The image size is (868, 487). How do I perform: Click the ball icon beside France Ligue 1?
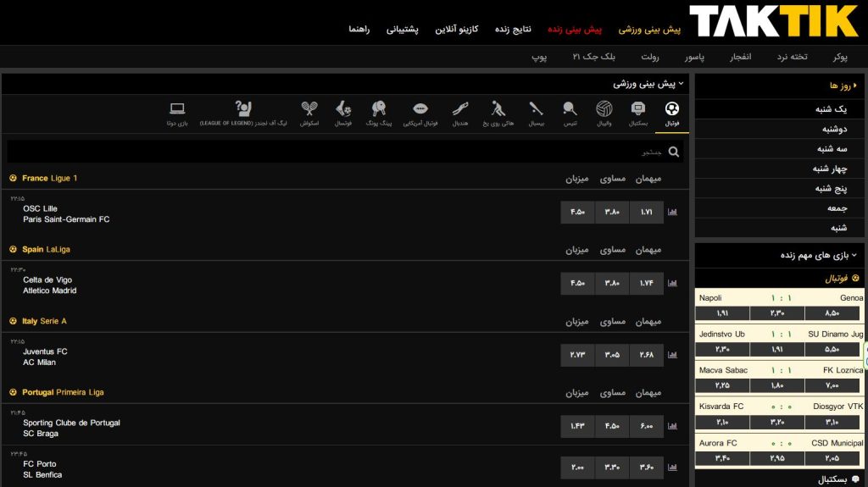[x=13, y=178]
